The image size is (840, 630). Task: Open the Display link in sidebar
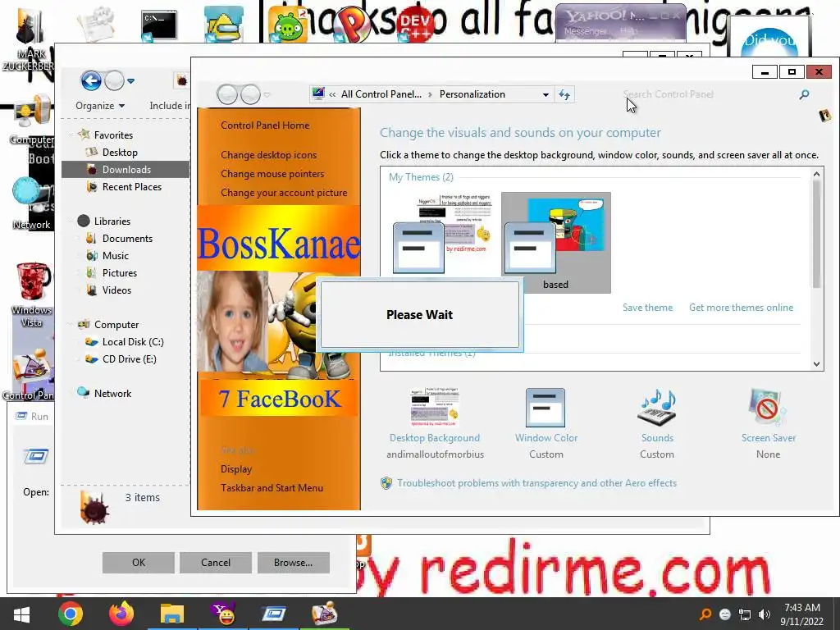[236, 468]
